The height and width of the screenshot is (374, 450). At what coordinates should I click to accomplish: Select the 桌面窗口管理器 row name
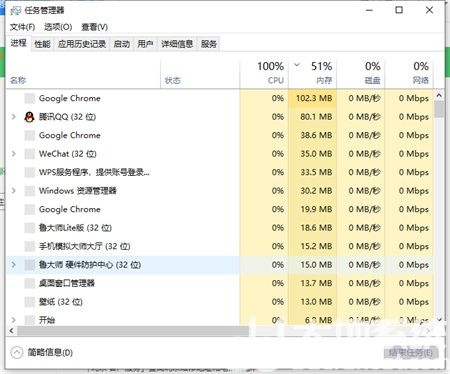(67, 283)
